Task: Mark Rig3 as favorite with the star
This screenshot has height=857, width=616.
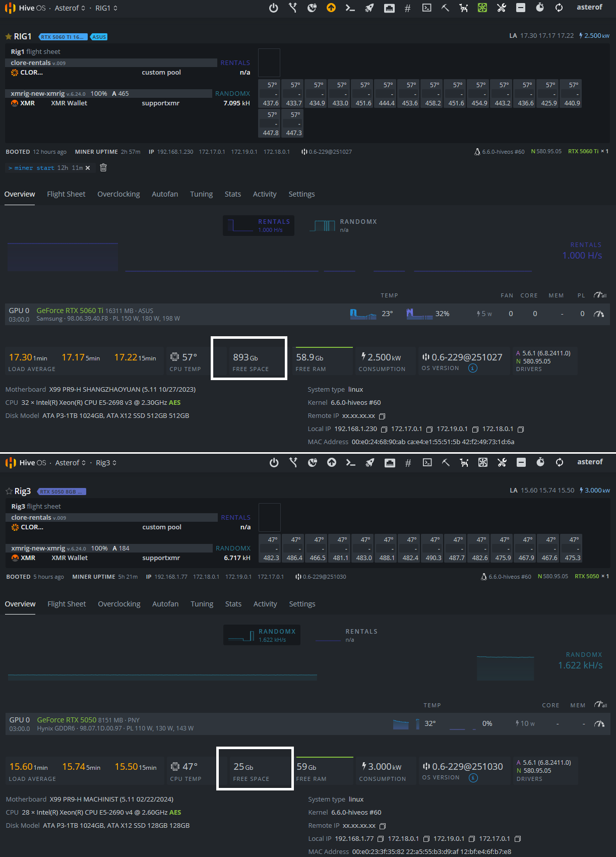Action: [x=9, y=492]
